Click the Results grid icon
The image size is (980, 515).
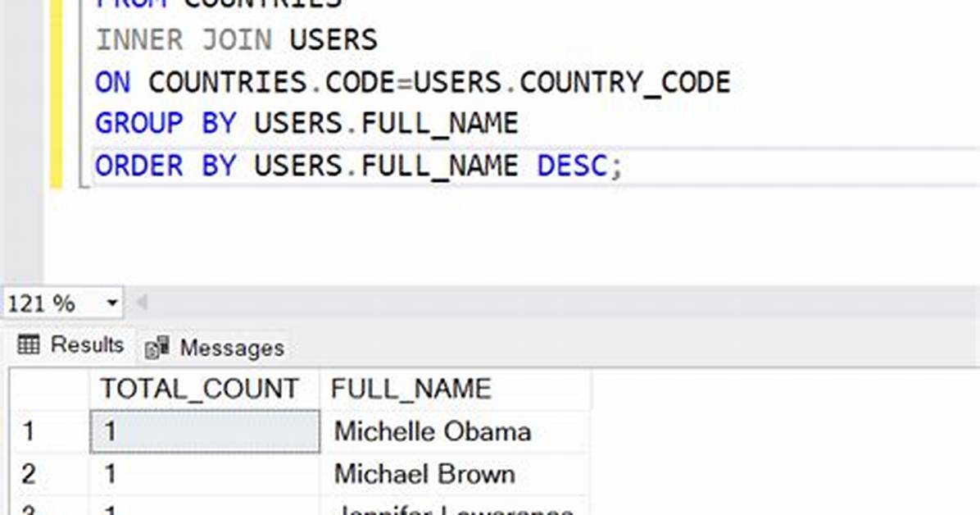point(29,344)
